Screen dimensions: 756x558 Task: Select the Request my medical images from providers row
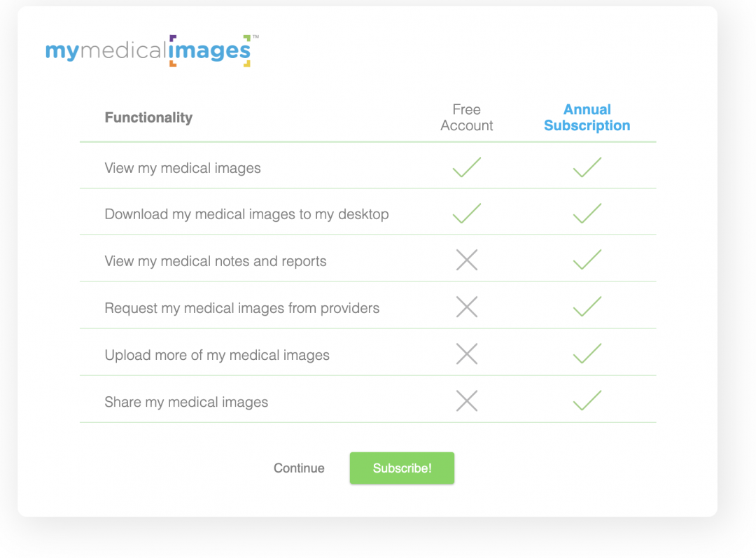tap(241, 307)
